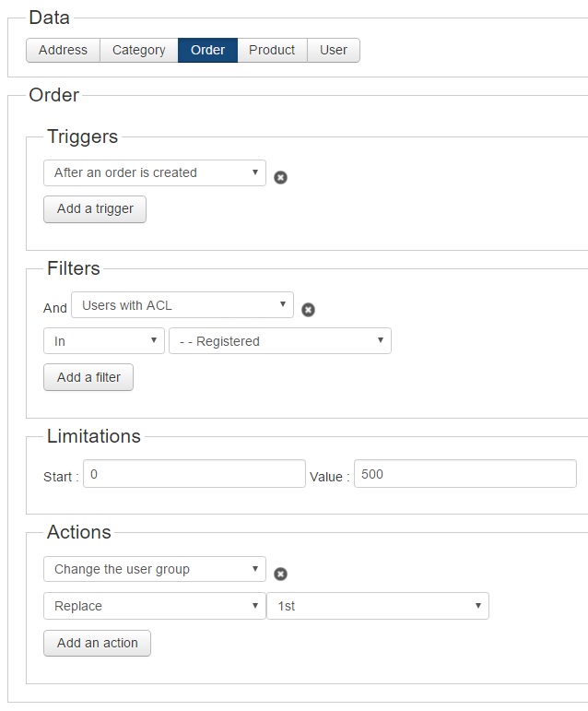
Task: Delete the 'Users with ACL' filter
Action: click(308, 310)
